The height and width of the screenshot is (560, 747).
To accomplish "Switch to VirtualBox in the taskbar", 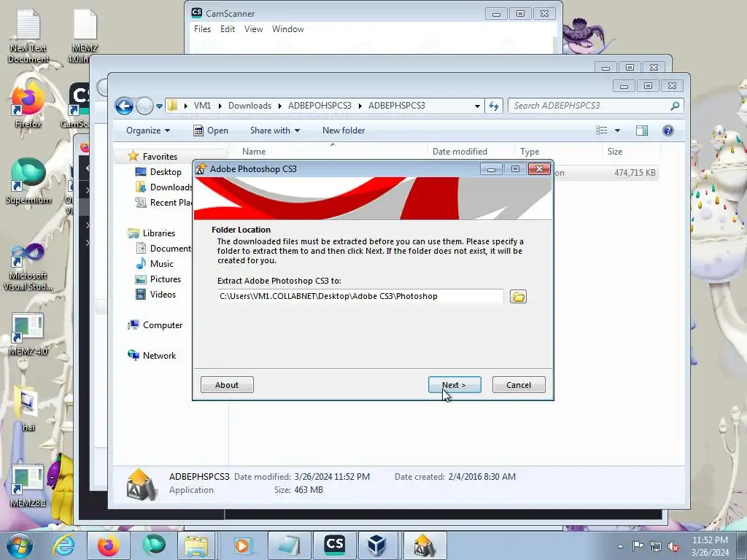I will [377, 545].
